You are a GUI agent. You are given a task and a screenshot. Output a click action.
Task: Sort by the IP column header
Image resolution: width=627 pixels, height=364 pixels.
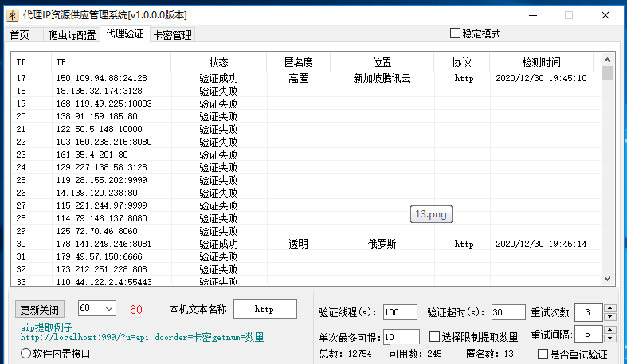coord(112,62)
